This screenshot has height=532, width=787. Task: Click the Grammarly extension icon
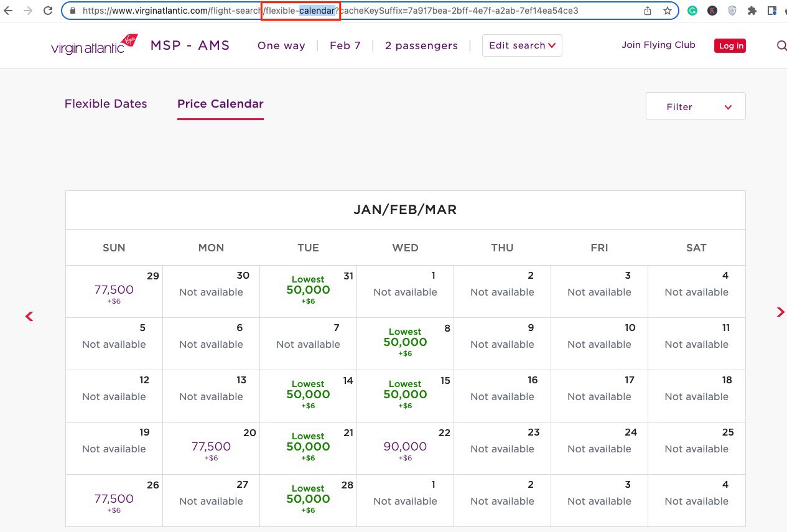(692, 10)
